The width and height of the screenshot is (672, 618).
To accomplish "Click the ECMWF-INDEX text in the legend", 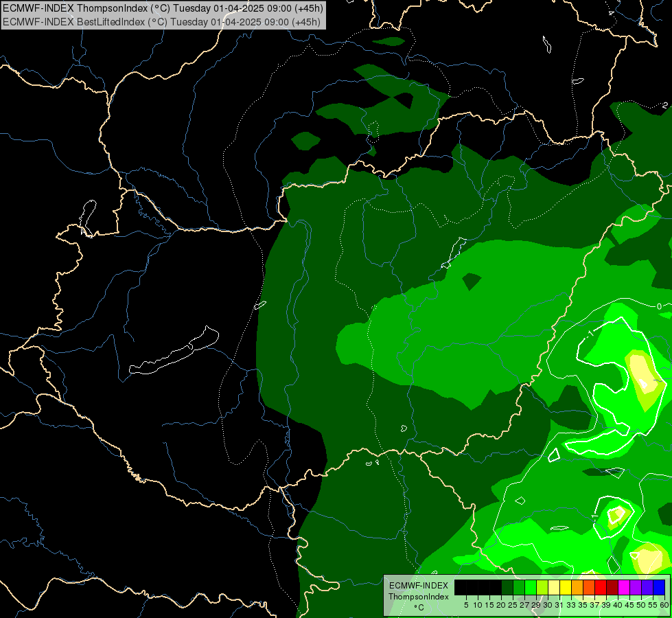I will pyautogui.click(x=419, y=586).
